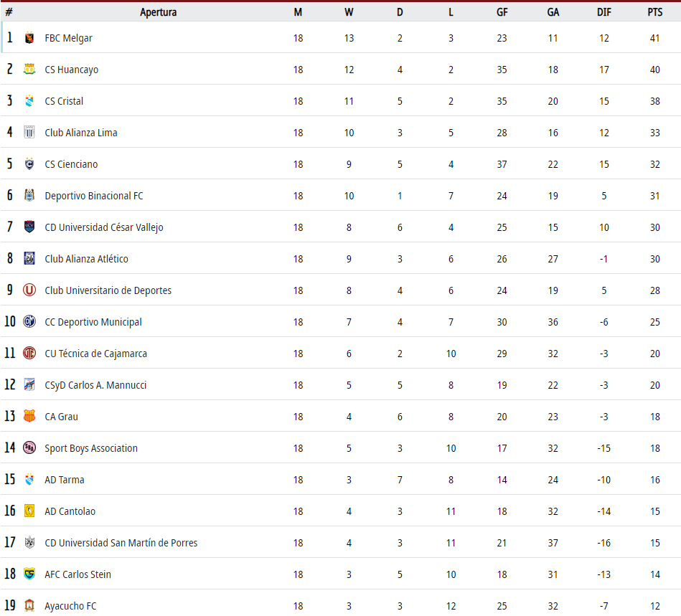The width and height of the screenshot is (681, 616).
Task: Click the CU Técnica de Cajamarca crest
Action: pyautogui.click(x=29, y=354)
